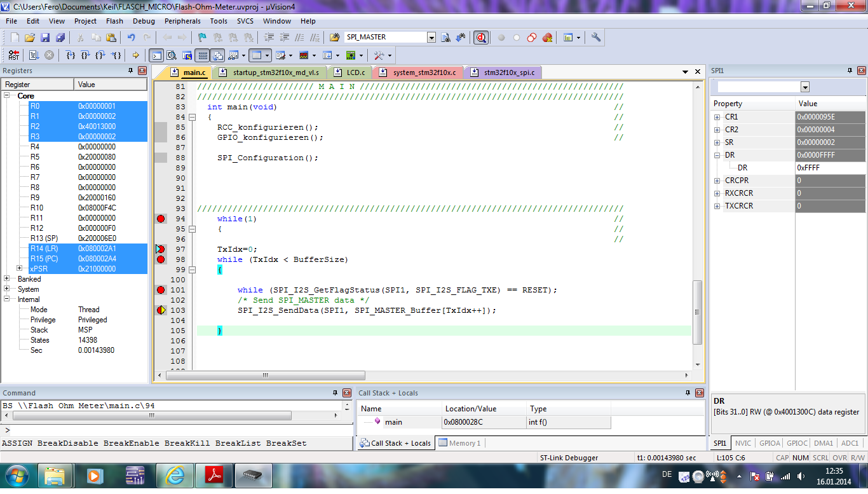
Task: Toggle the Command Window button
Action: point(156,55)
